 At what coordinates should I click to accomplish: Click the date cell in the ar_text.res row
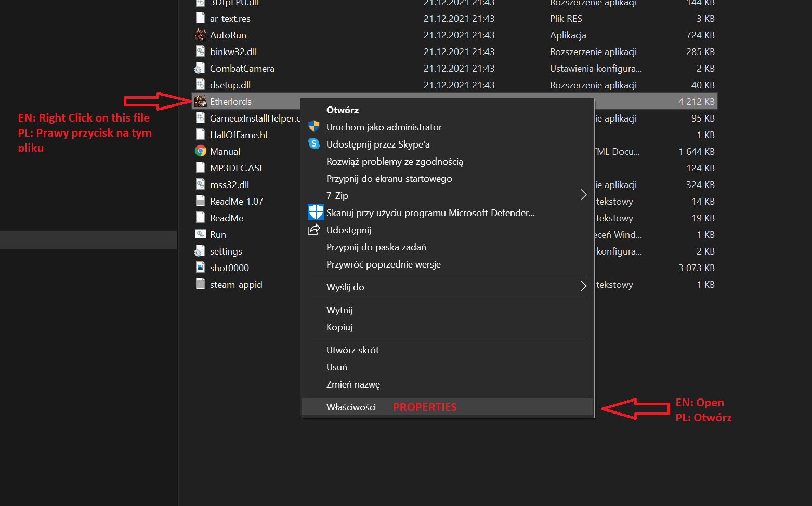pos(459,19)
